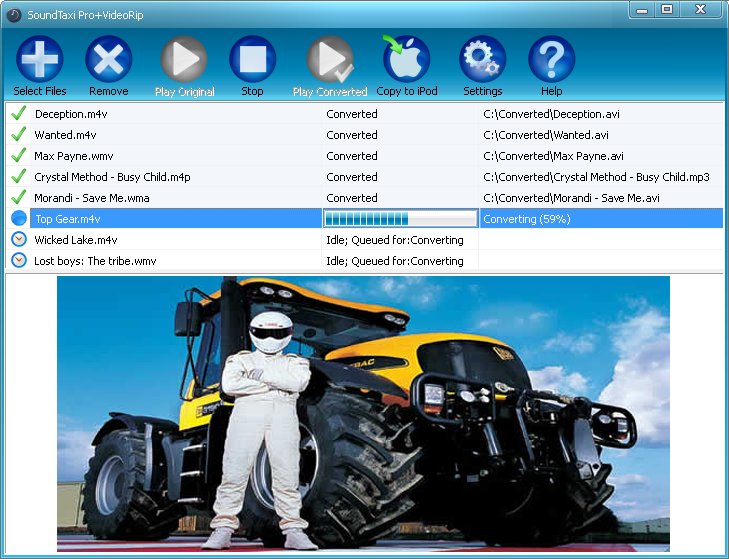
Task: Click the converting status icon for Top Gear.m4v
Action: tap(18, 219)
